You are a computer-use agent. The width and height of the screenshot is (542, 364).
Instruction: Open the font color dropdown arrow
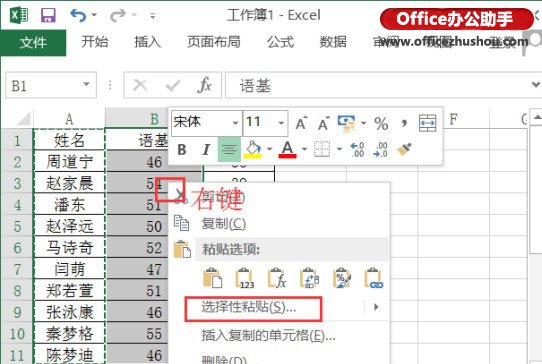click(305, 149)
